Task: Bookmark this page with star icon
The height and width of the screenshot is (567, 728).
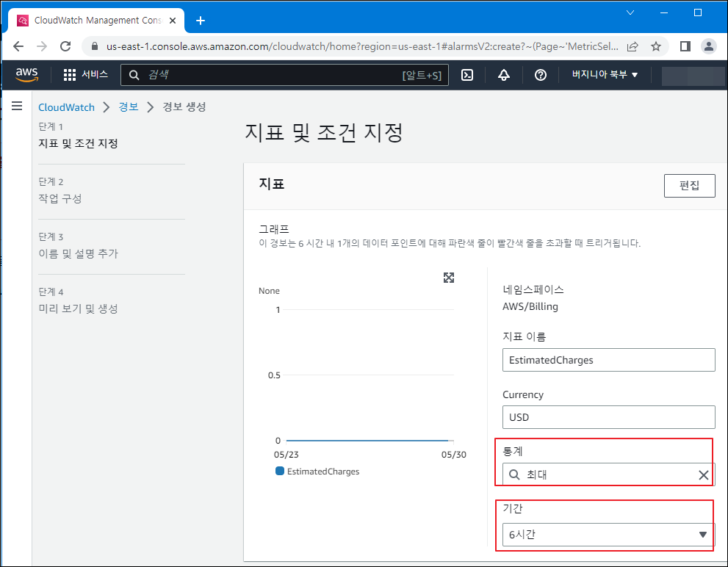Action: [x=655, y=46]
